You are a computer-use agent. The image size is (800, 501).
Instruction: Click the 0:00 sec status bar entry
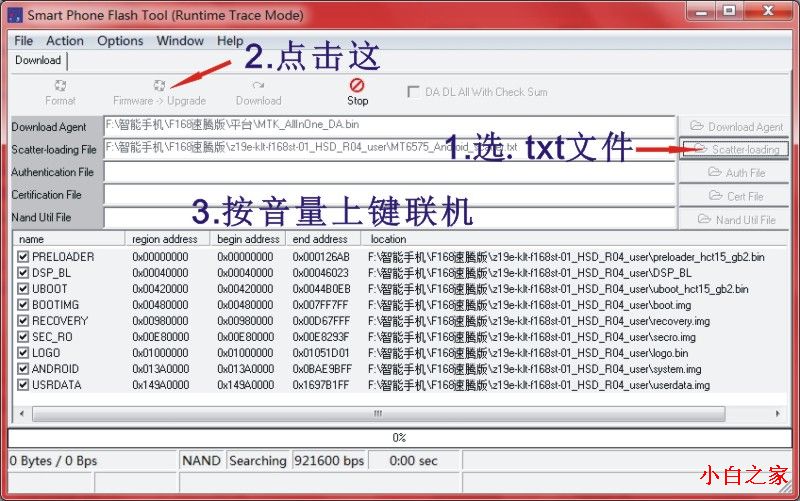[x=413, y=461]
